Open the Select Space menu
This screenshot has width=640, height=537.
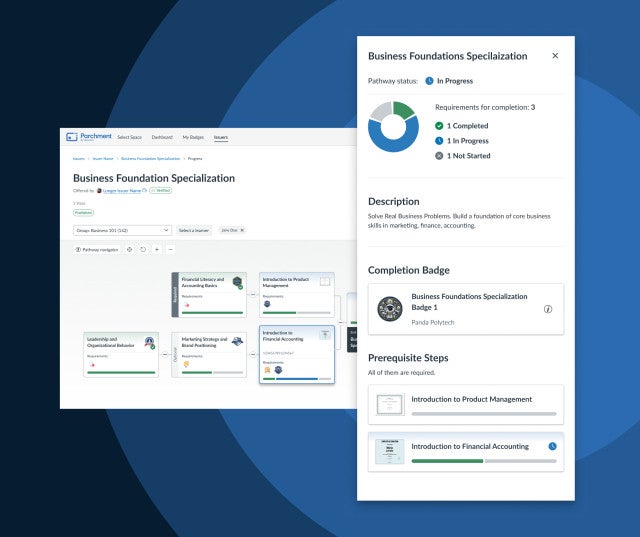[x=129, y=137]
